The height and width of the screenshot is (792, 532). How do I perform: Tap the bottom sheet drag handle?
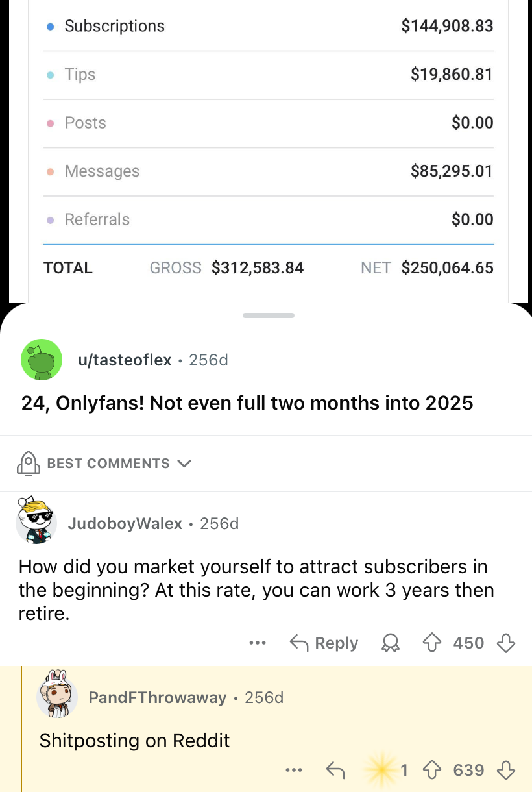tap(269, 316)
